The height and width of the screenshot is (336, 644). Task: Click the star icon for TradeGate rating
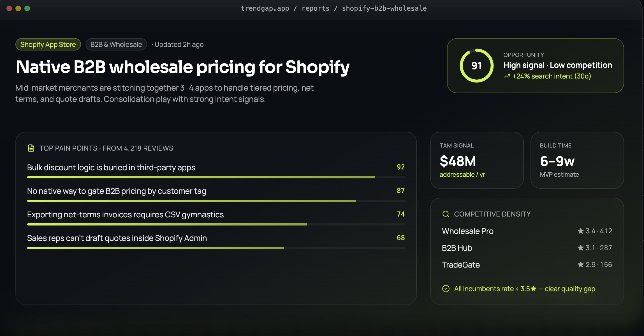(x=581, y=264)
